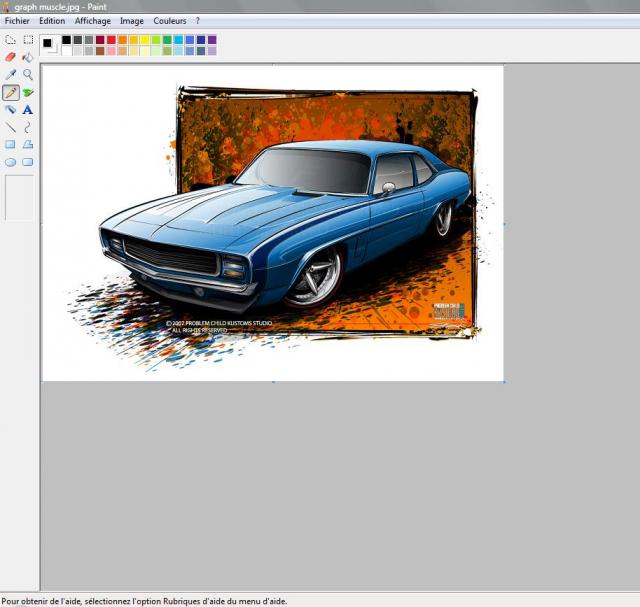
Task: Select the Magnifier zoom tool
Action: tap(28, 75)
